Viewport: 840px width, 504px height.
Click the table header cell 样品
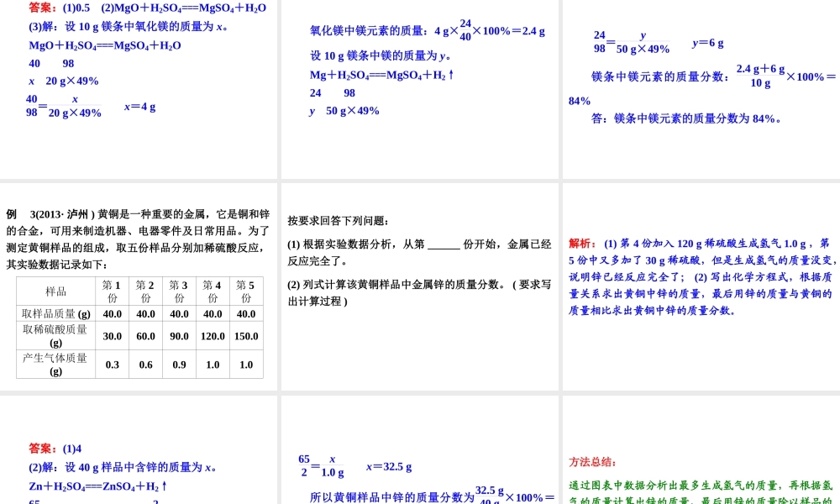pyautogui.click(x=55, y=291)
